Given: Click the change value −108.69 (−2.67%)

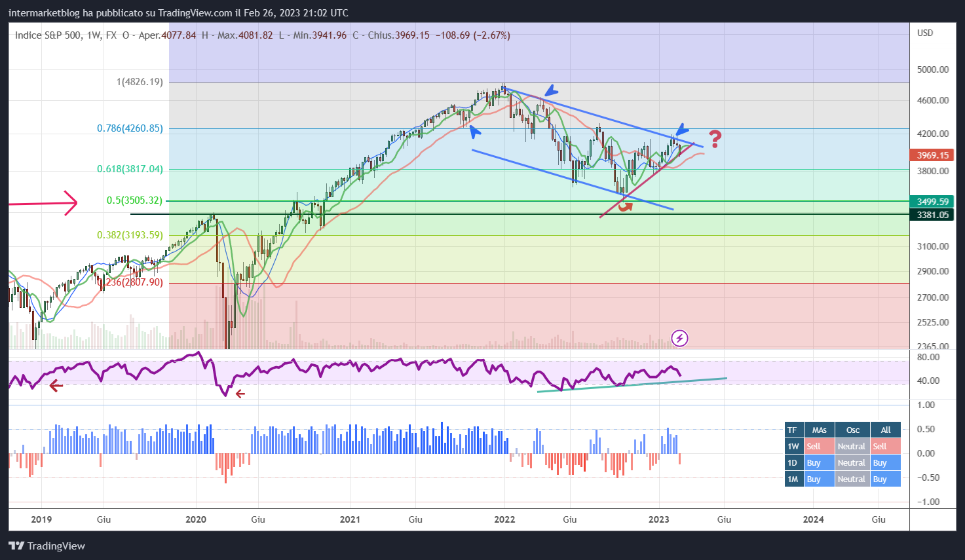Looking at the screenshot, I should [472, 35].
